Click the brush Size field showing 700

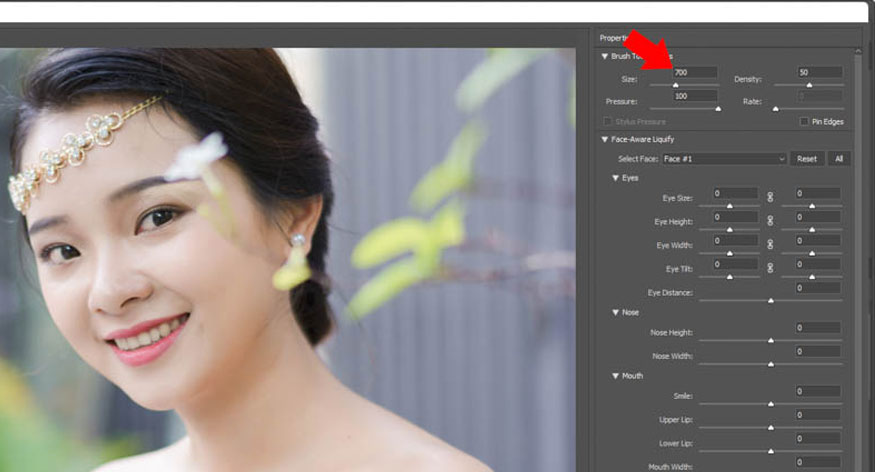[x=695, y=73]
